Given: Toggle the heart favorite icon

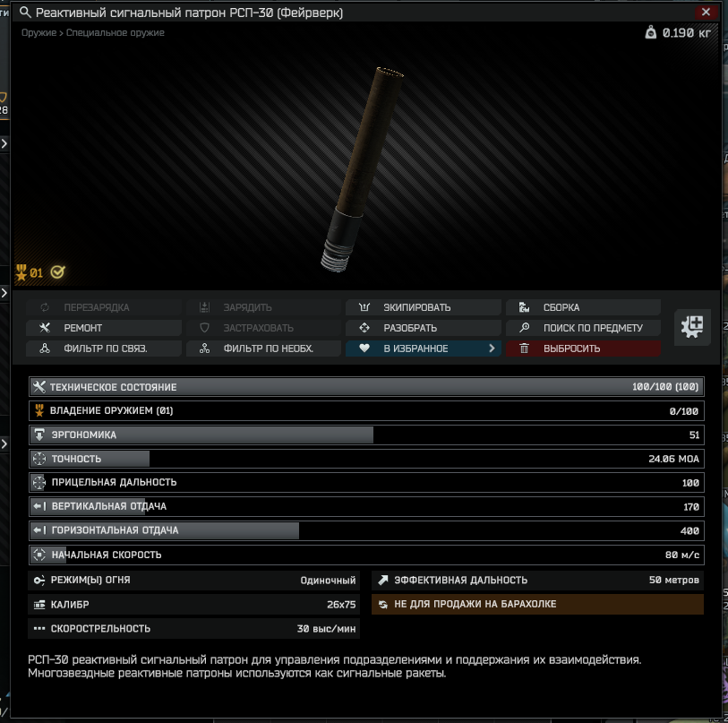Looking at the screenshot, I should pyautogui.click(x=364, y=348).
